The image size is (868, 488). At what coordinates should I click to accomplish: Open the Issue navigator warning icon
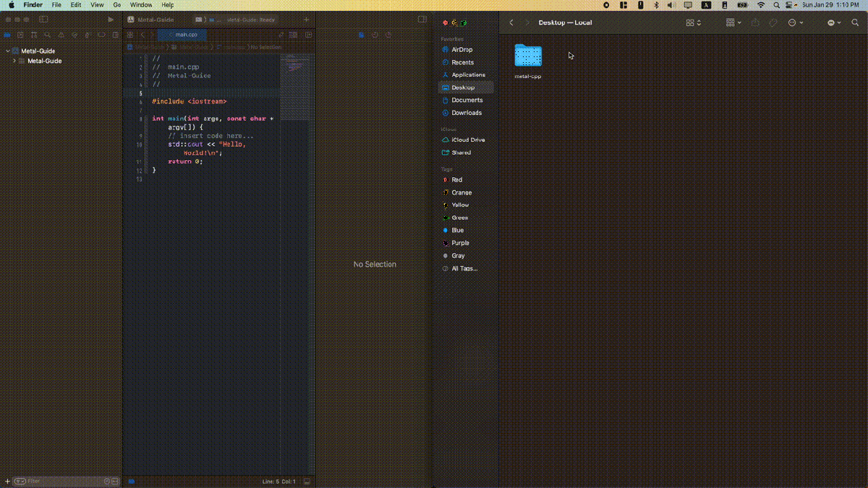point(61,35)
